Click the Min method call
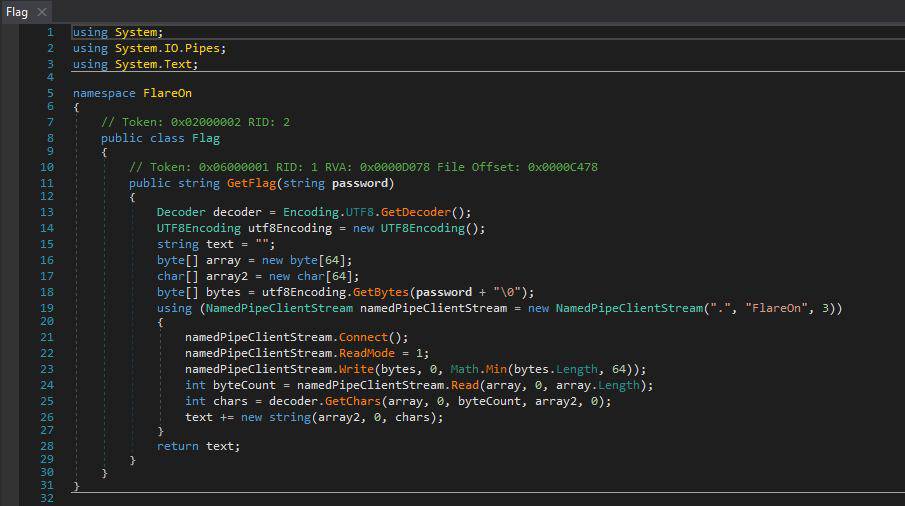The image size is (905, 506). 498,370
